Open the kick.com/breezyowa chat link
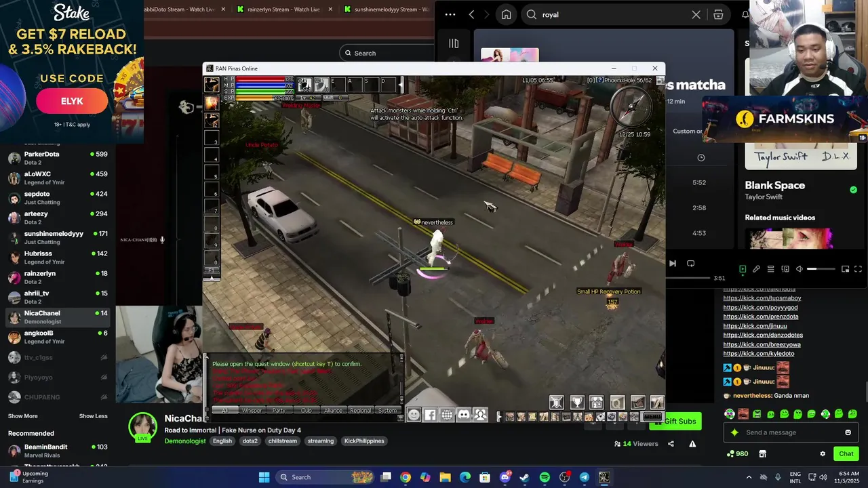Image resolution: width=868 pixels, height=488 pixels. tap(762, 344)
